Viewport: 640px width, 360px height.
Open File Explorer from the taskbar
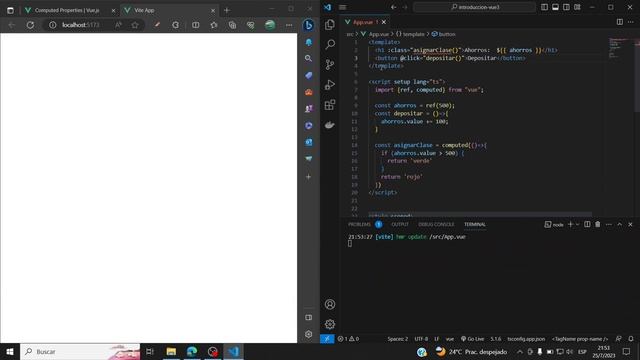[171, 351]
